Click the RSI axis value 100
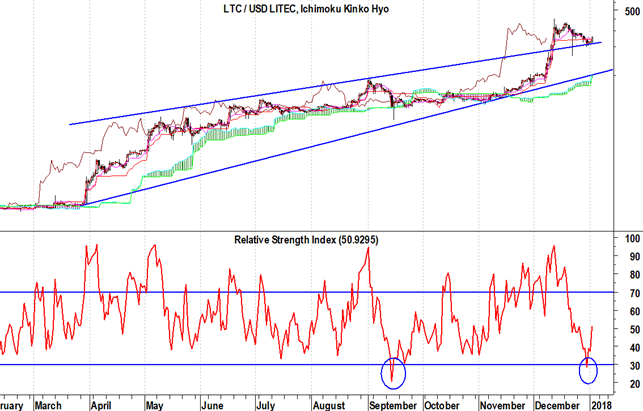This screenshot has width=643, height=411. tap(632, 238)
